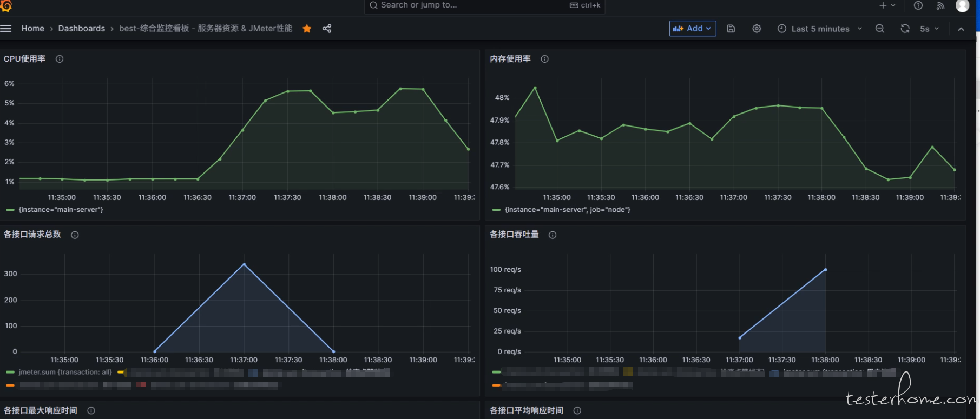Open the news RSS feed icon

940,5
